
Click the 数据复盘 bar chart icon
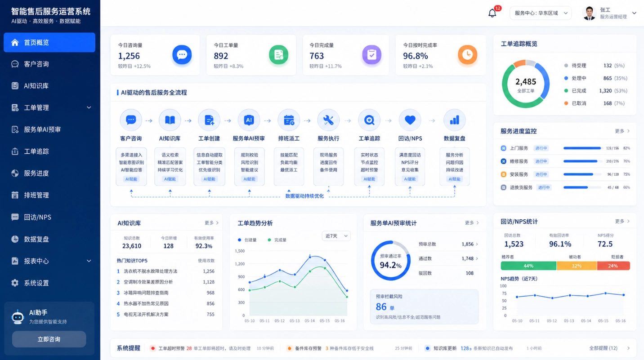455,120
